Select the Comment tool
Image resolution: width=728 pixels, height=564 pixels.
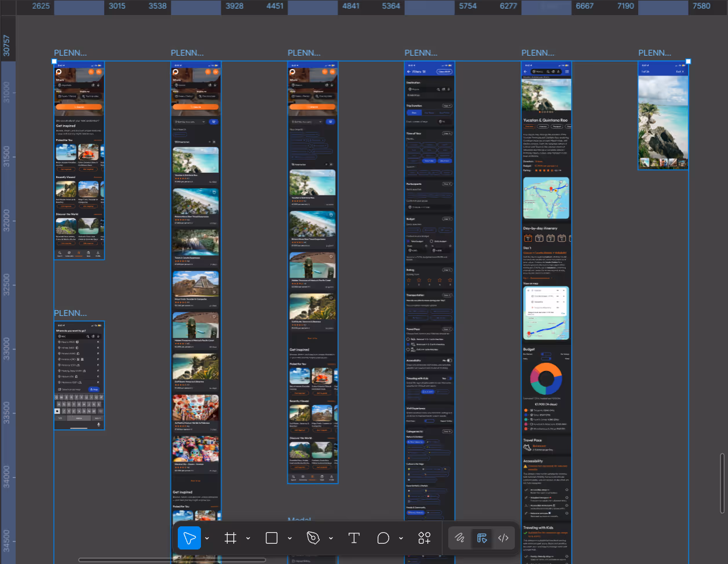383,538
